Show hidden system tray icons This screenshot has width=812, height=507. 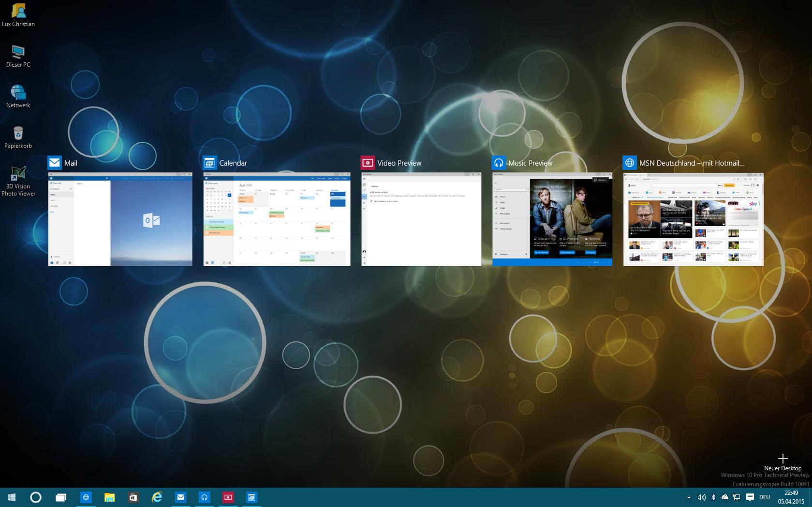[689, 497]
